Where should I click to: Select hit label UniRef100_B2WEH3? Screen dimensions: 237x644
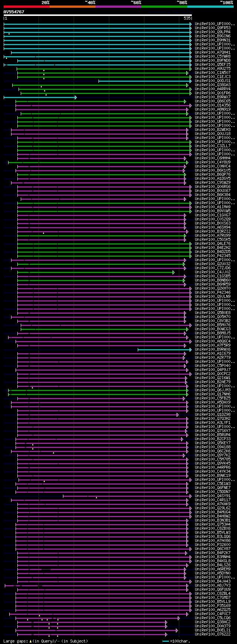pyautogui.click(x=213, y=129)
